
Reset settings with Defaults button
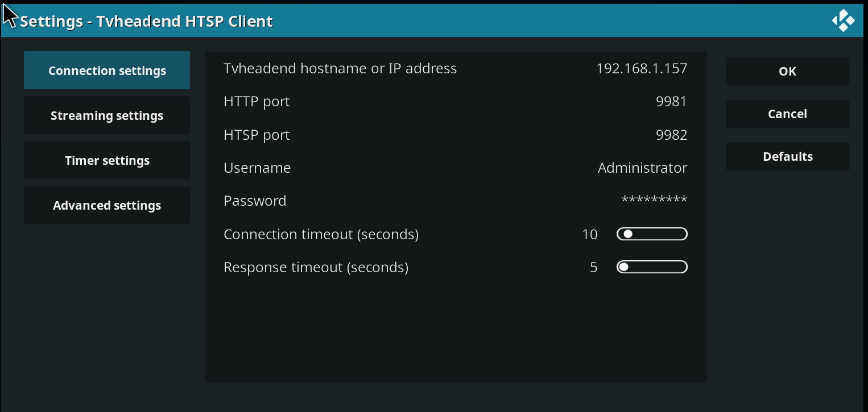point(787,156)
